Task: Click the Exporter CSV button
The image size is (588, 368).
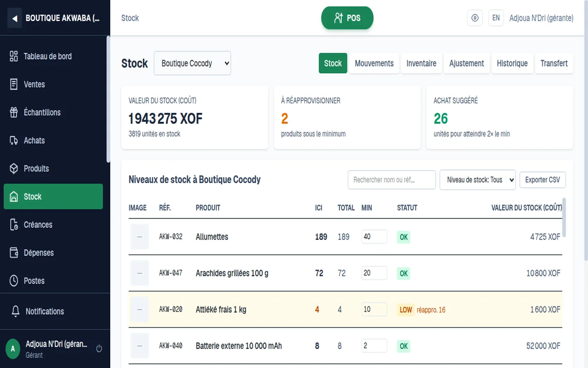Action: coord(542,180)
